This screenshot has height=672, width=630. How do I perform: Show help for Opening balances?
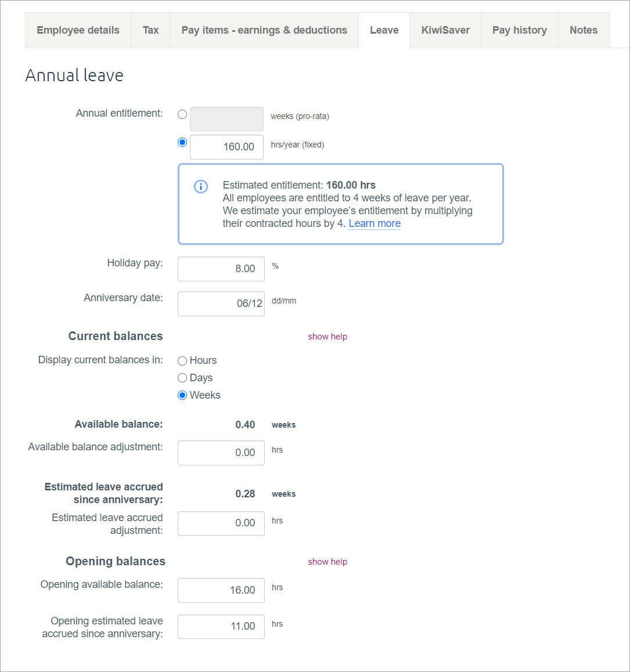tap(327, 562)
